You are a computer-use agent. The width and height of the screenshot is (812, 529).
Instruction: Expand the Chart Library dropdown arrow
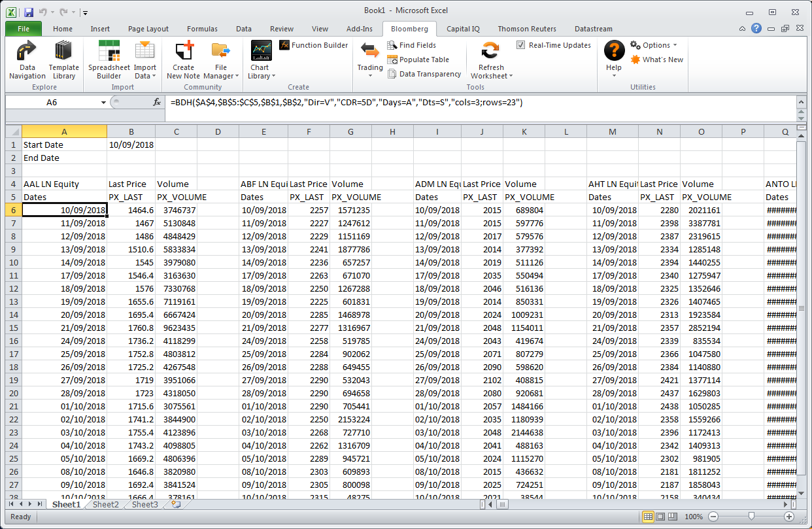[273, 76]
